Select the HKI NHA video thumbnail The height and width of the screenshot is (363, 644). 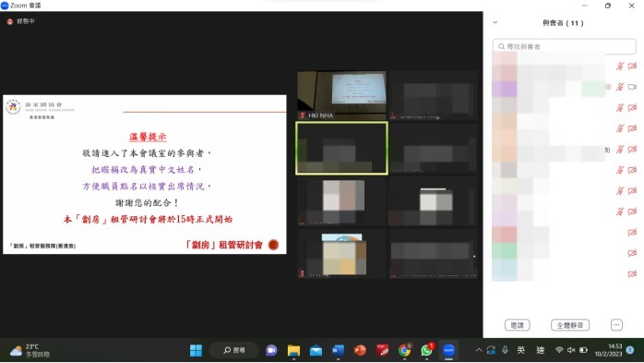(x=341, y=95)
